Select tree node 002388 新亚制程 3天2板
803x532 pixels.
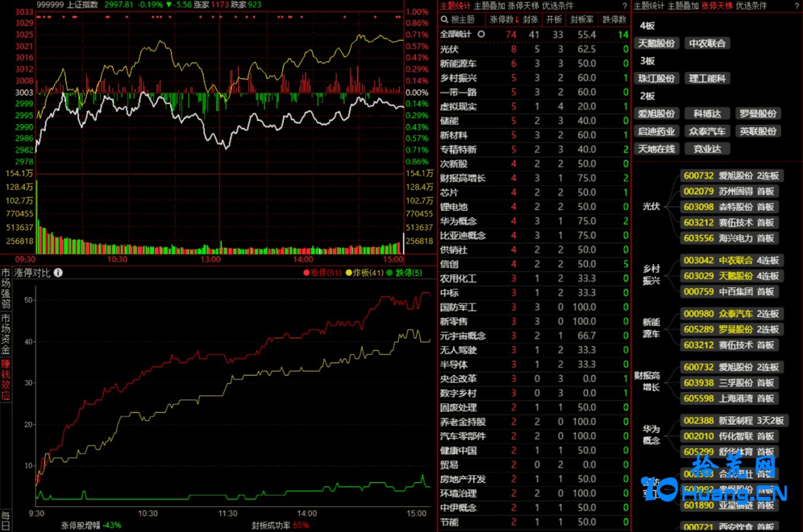coord(734,421)
